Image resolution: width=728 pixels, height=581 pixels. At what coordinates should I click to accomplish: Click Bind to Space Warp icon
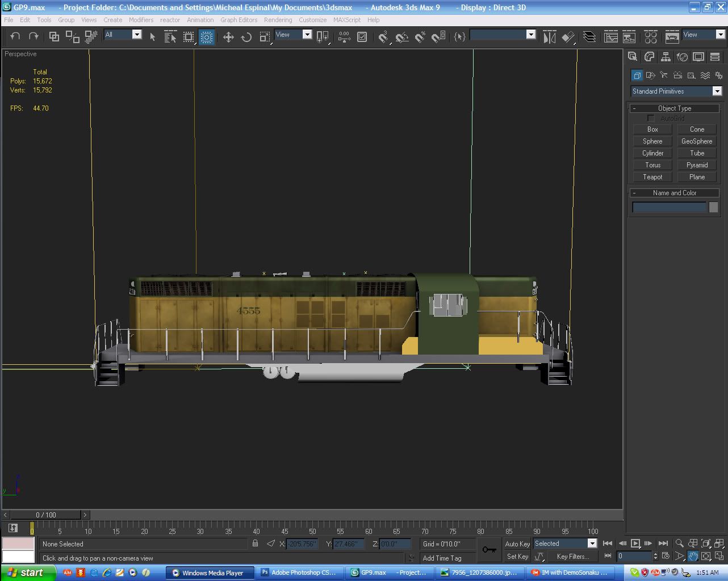[x=91, y=36]
